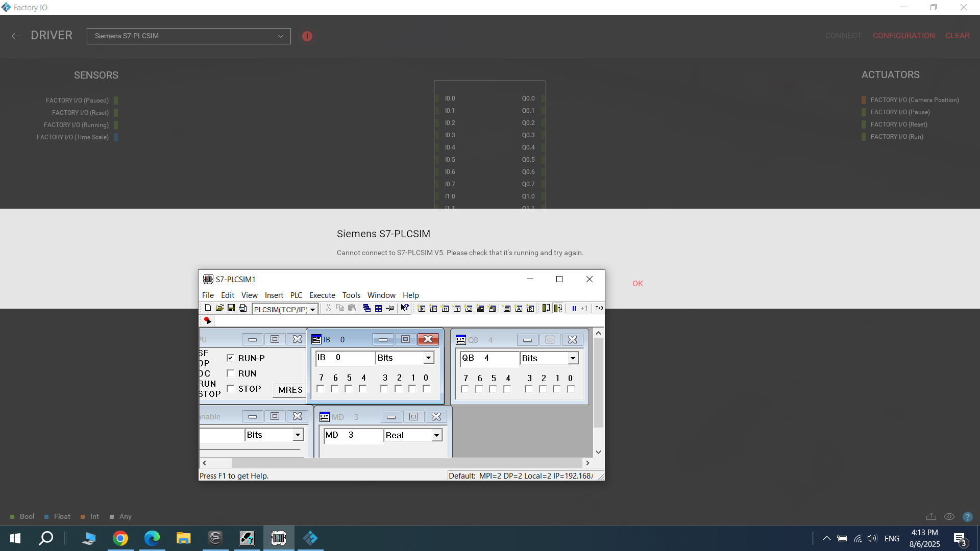Insert an Accumulators (A) view from the toolbar
The image size is (980, 551).
(519, 308)
